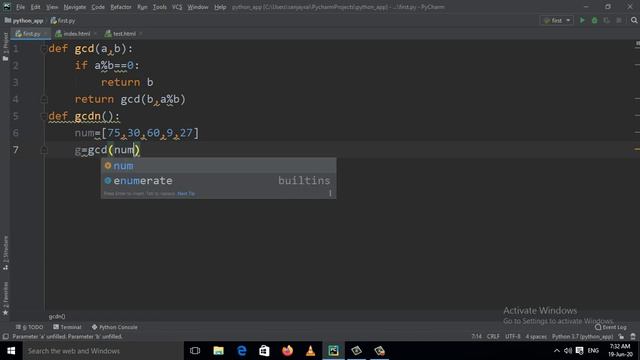This screenshot has width=640, height=360.
Task: Click first.py breadcrumb in navigation bar
Action: point(63,20)
